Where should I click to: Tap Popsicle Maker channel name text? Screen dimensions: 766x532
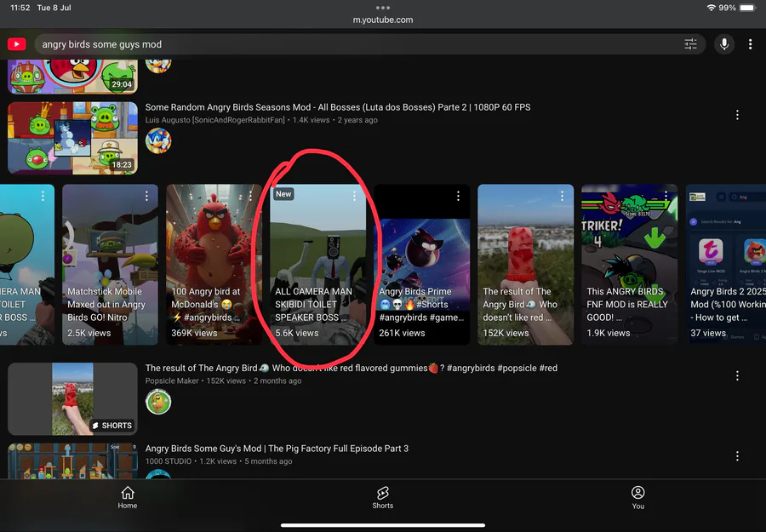coord(172,381)
